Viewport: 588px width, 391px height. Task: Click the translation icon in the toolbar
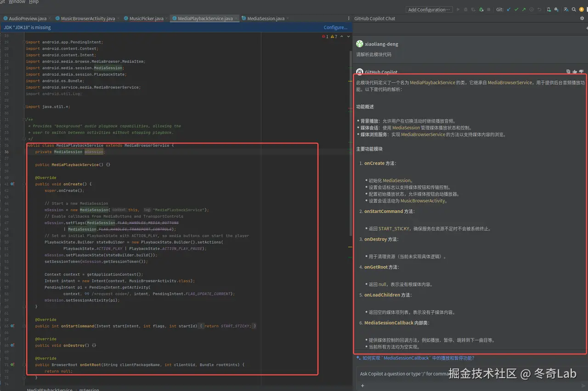pyautogui.click(x=566, y=9)
